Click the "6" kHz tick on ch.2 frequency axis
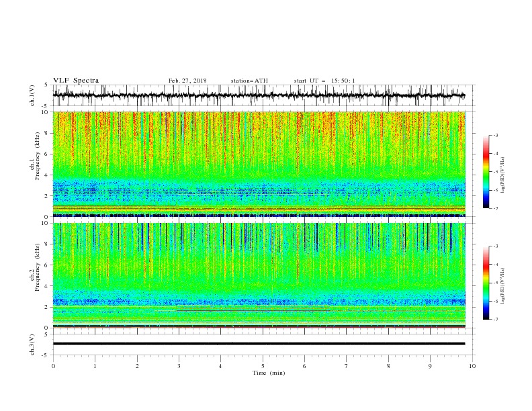The height and width of the screenshot is (411, 532). point(48,265)
